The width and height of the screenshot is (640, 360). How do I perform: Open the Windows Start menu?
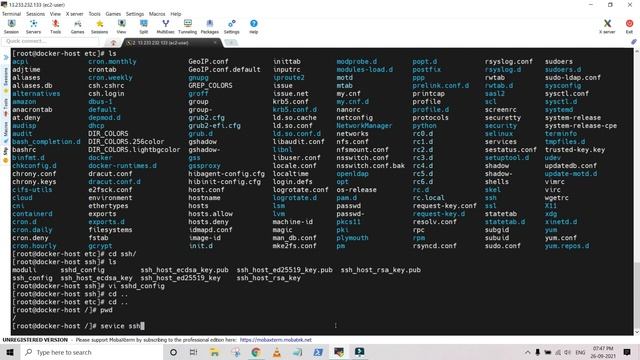click(x=10, y=352)
